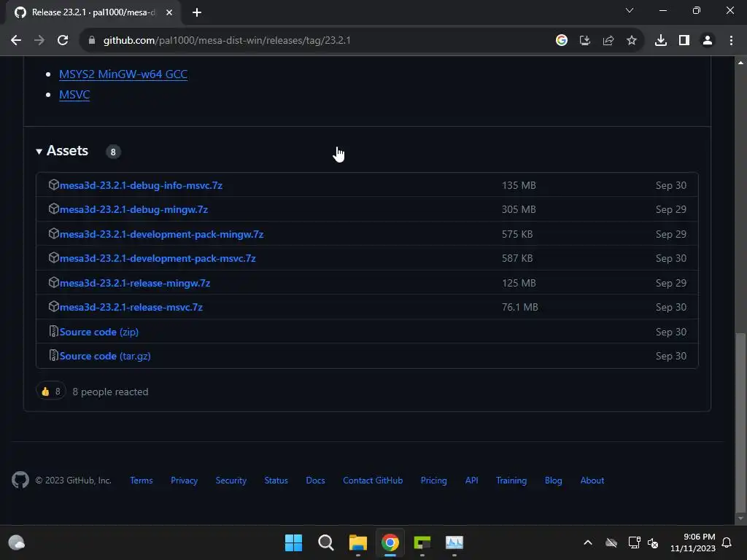Download mesa3d-23.2.1-debug-info-msvc.7z
Viewport: 747px width, 560px height.
click(141, 185)
